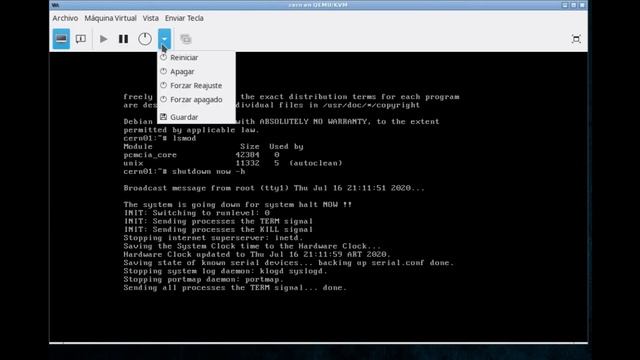Pause the virtual machine
The image size is (640, 360).
pos(123,39)
